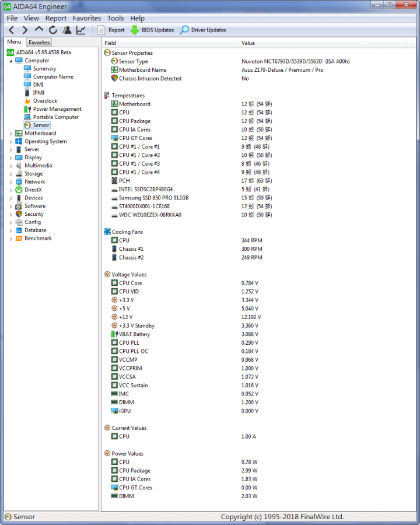The image size is (420, 525).
Task: Click the Overclock flame icon
Action: pos(27,101)
